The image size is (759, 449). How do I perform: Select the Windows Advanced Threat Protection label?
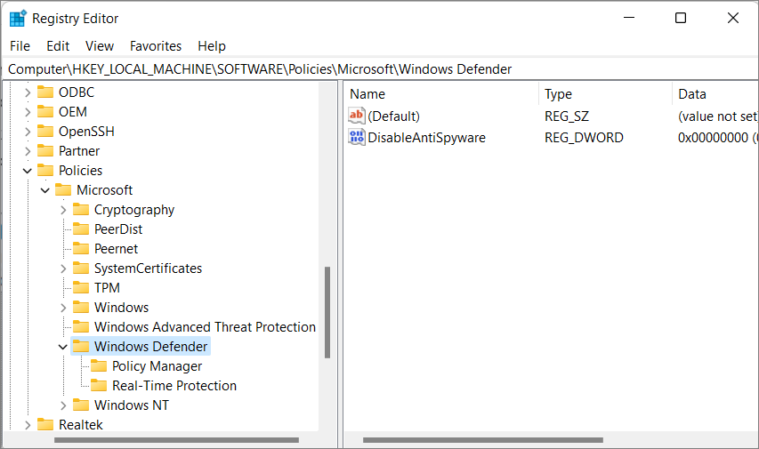tap(205, 327)
